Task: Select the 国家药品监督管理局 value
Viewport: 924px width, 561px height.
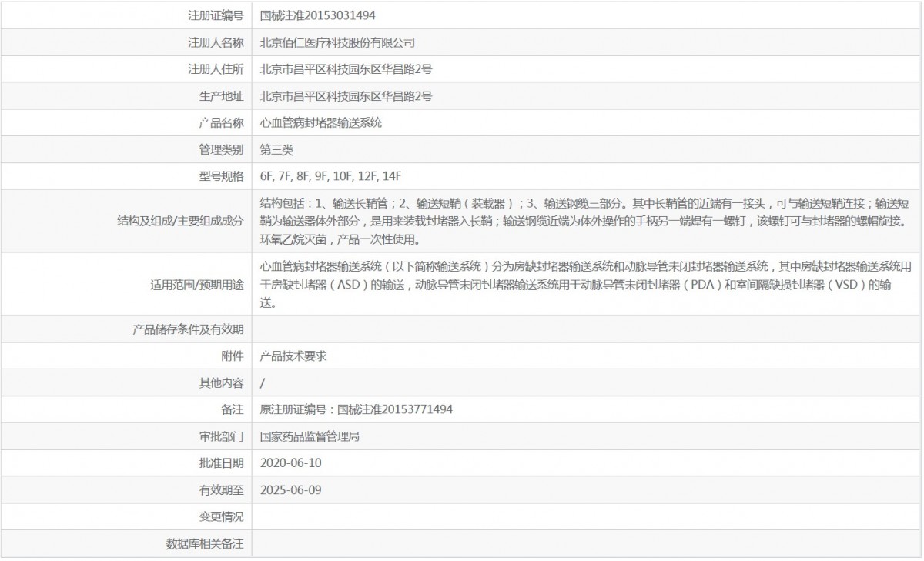Action: tap(310, 436)
